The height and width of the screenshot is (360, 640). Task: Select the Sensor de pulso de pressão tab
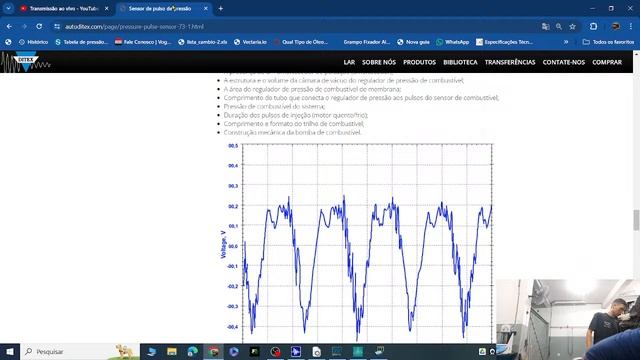point(160,9)
